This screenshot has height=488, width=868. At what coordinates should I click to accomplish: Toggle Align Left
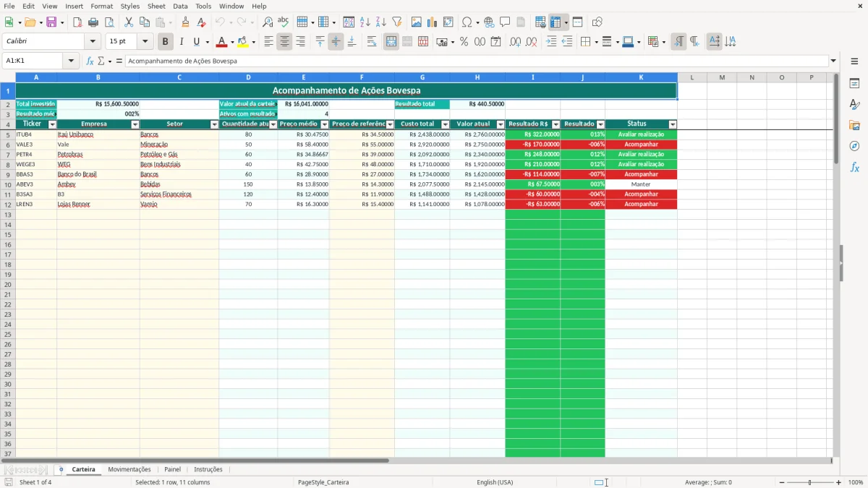click(x=268, y=42)
